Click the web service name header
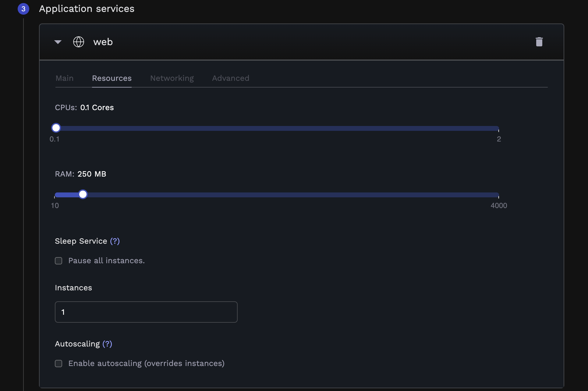 [103, 42]
